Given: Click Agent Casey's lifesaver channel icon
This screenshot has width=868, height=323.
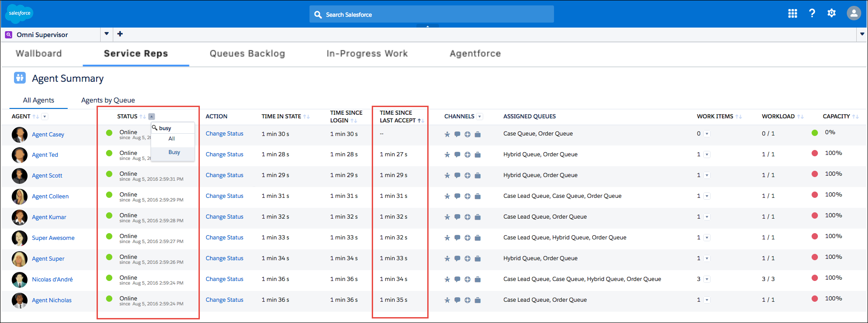Looking at the screenshot, I should [467, 134].
